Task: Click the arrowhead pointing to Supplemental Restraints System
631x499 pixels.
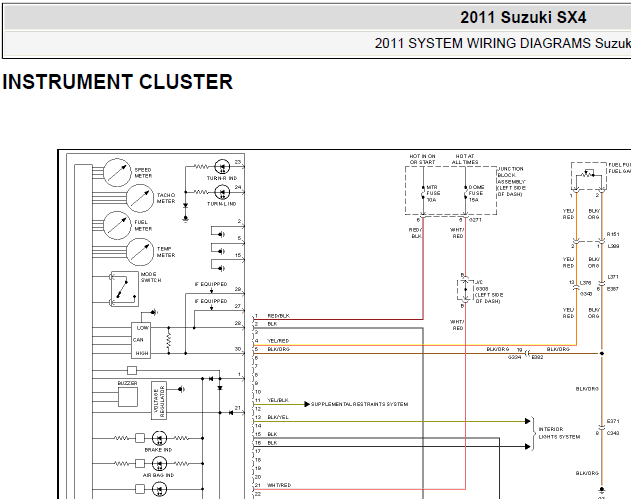Action: tap(307, 404)
